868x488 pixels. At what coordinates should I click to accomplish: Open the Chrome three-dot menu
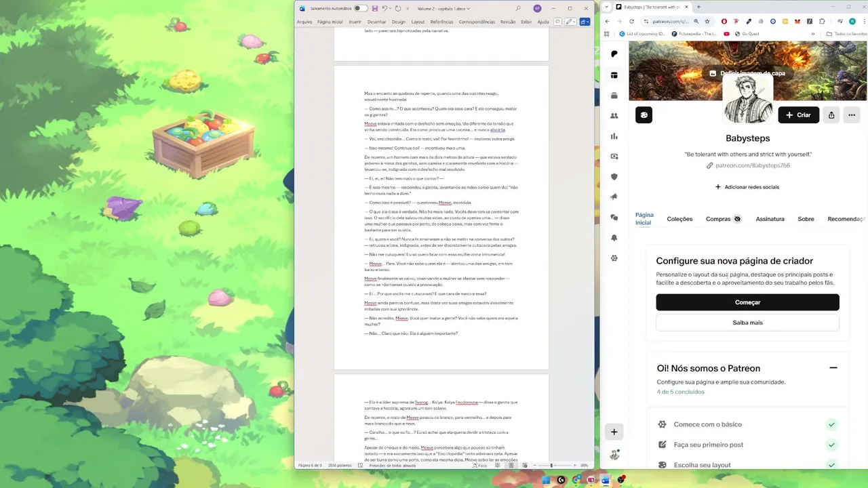(x=864, y=21)
